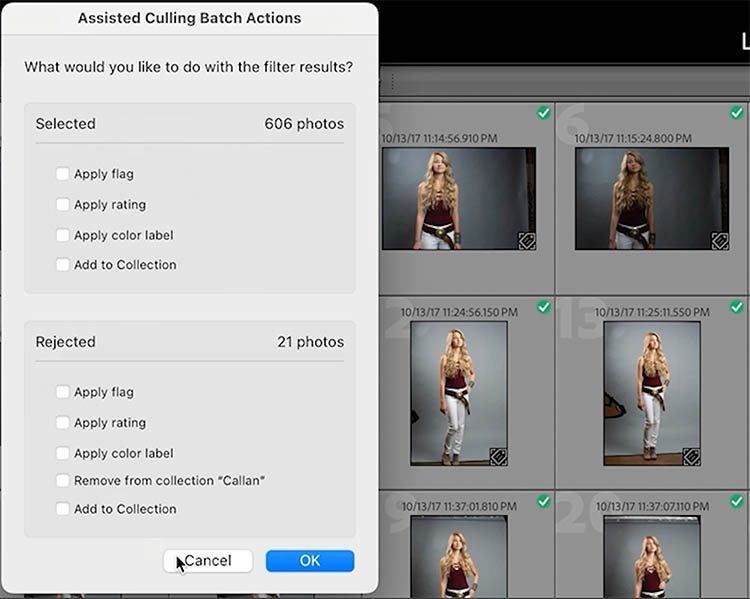Click green checkmark on 11:14:56.910 PM photo
750x599 pixels.
544,113
